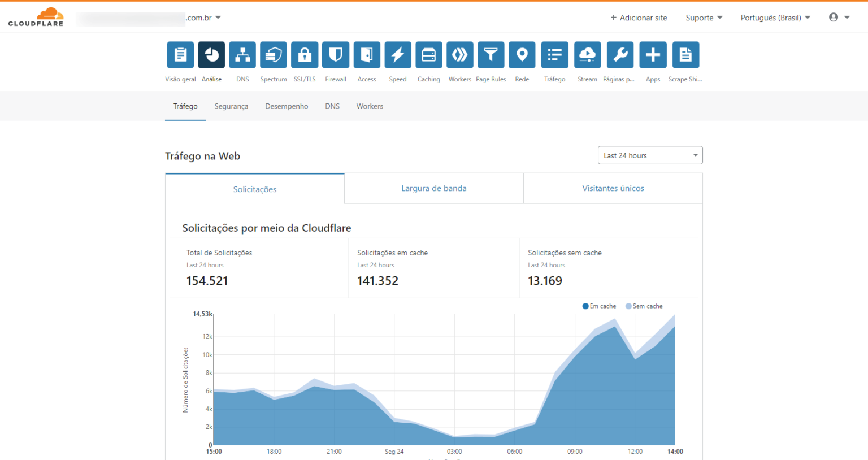Open Page Rules icon

[x=491, y=55]
